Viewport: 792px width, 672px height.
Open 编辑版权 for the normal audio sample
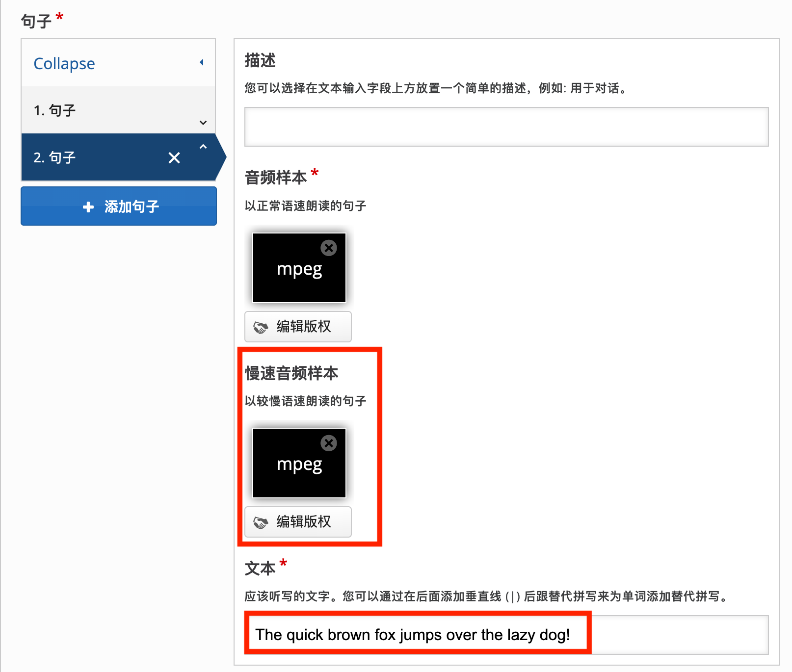(298, 326)
